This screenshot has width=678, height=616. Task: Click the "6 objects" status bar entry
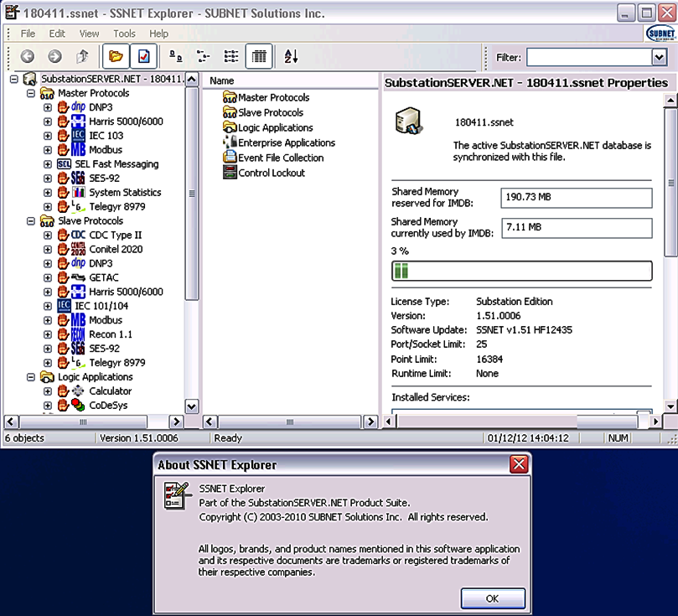(x=24, y=438)
